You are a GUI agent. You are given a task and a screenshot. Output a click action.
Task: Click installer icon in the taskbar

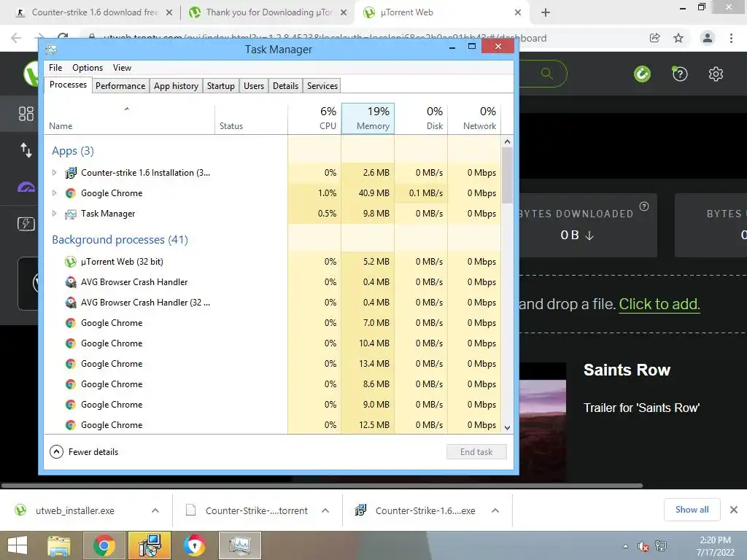[150, 545]
